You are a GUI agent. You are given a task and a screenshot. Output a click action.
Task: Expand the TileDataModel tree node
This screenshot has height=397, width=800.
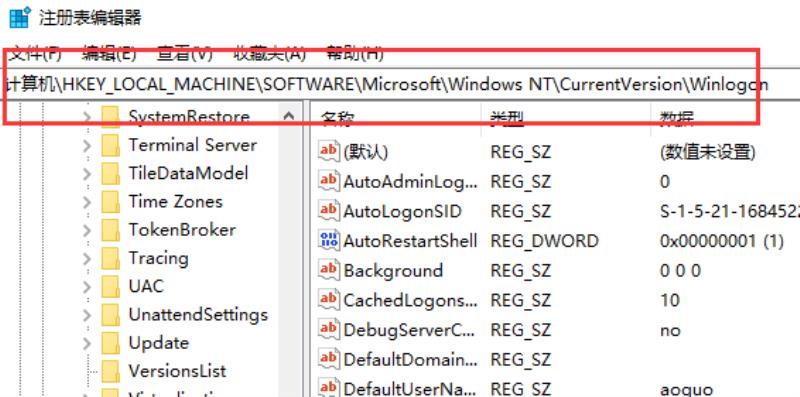click(x=87, y=174)
